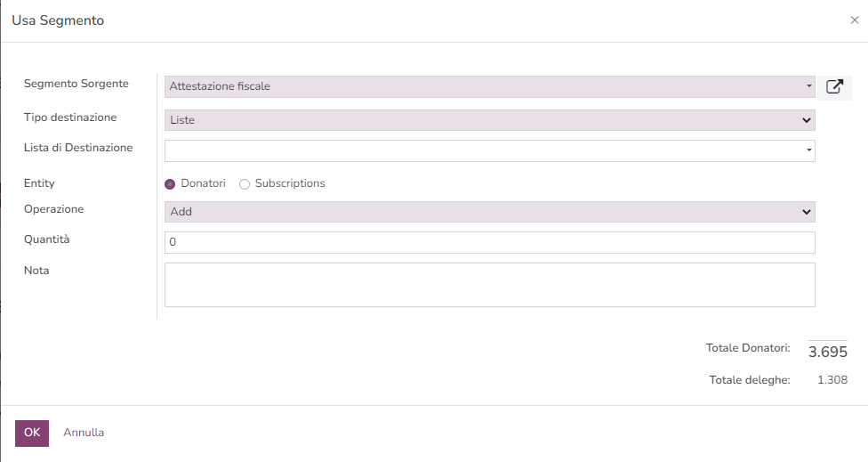Click the Quantità field label

point(46,239)
